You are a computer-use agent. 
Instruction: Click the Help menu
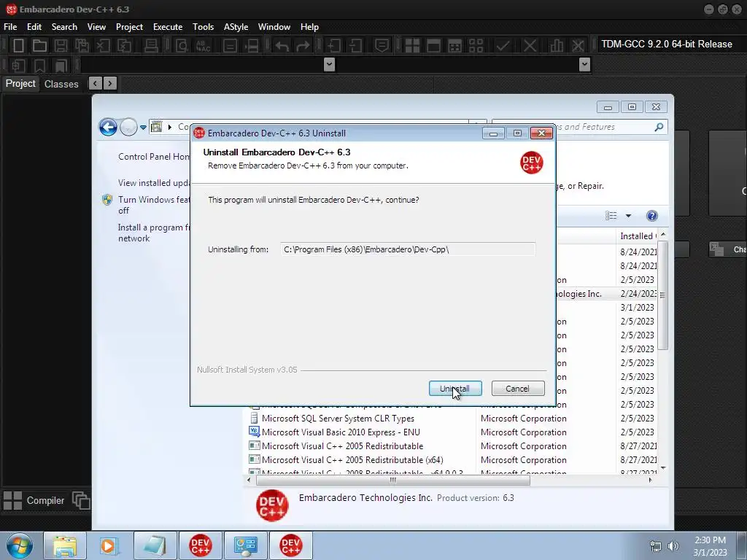309,27
